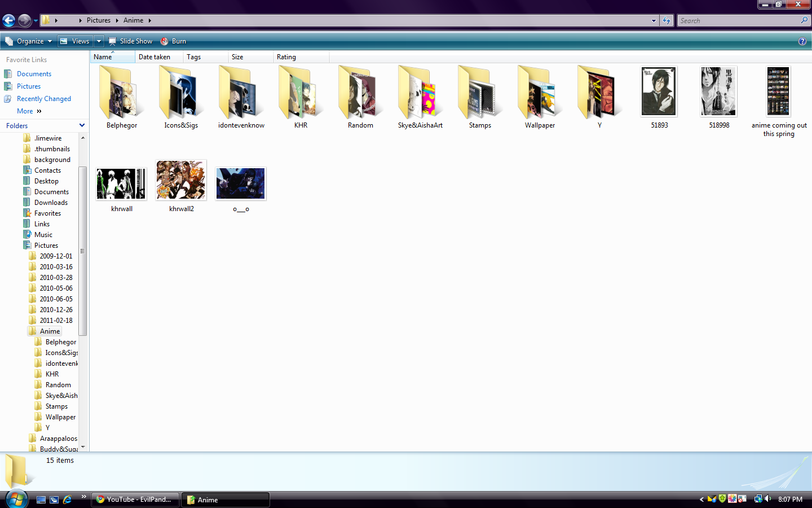Image resolution: width=812 pixels, height=508 pixels.
Task: Open the Recently Changed favorite link
Action: [43, 99]
